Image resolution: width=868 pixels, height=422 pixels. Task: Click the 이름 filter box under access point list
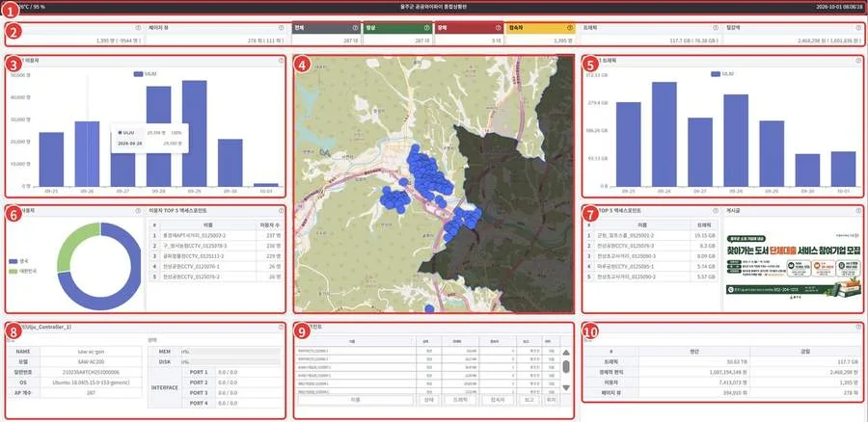tap(355, 399)
